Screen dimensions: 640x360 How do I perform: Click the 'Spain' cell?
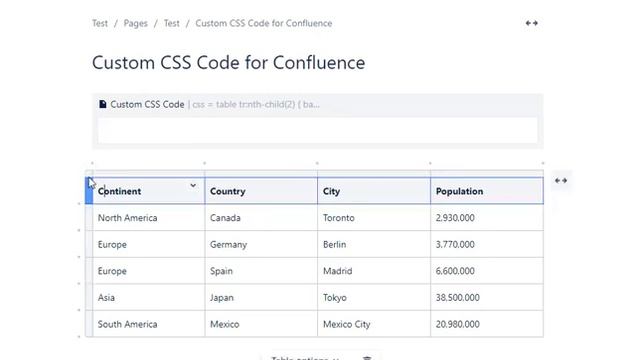[x=261, y=271]
